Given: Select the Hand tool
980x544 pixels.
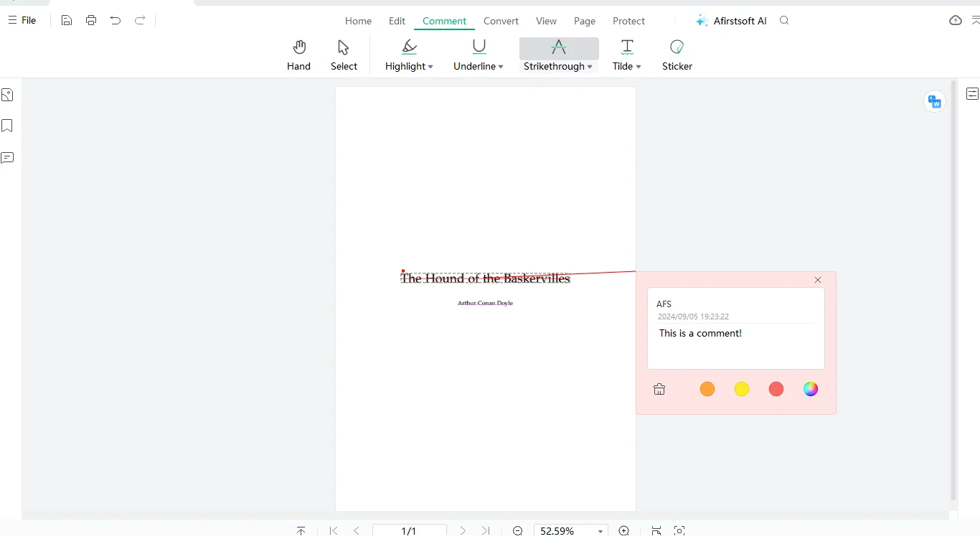Looking at the screenshot, I should pos(299,55).
